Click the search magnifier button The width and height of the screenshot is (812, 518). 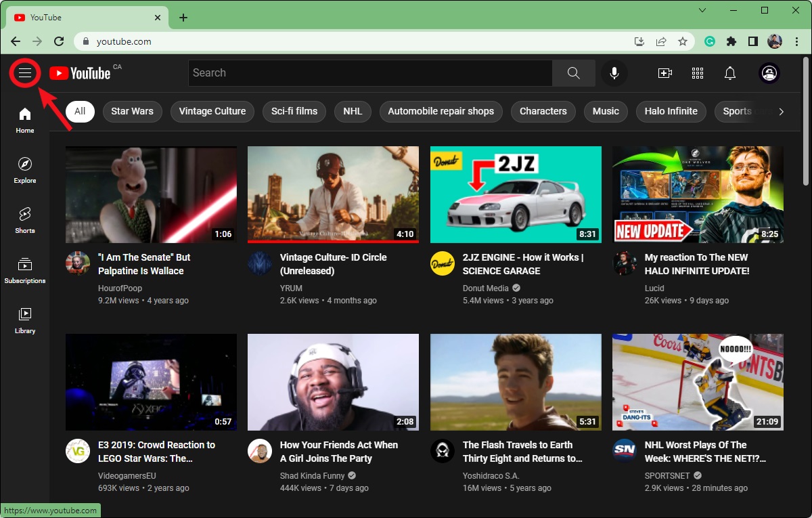(574, 73)
